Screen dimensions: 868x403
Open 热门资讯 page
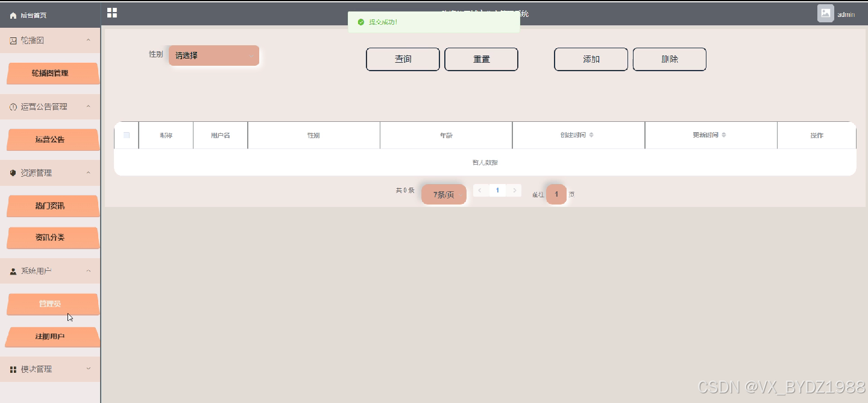(53, 206)
